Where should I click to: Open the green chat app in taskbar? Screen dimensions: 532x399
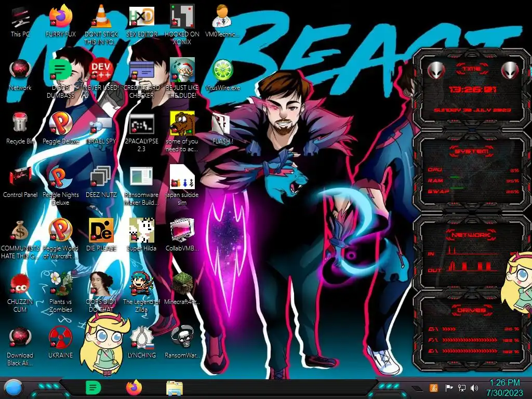click(x=94, y=388)
